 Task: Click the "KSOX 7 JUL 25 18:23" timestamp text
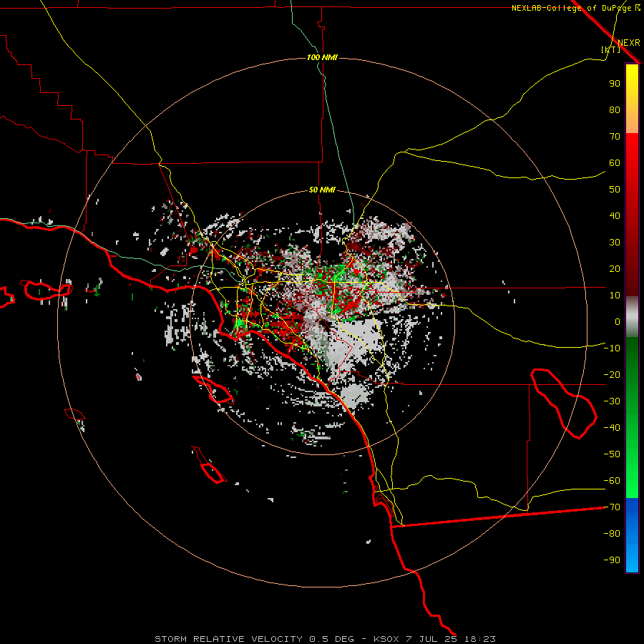434,639
